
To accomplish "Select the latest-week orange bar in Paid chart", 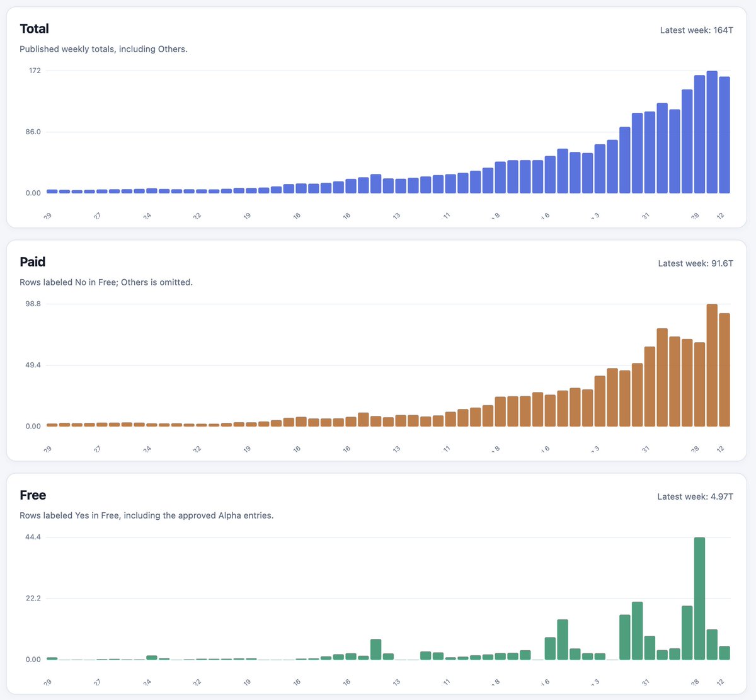I will tap(724, 370).
